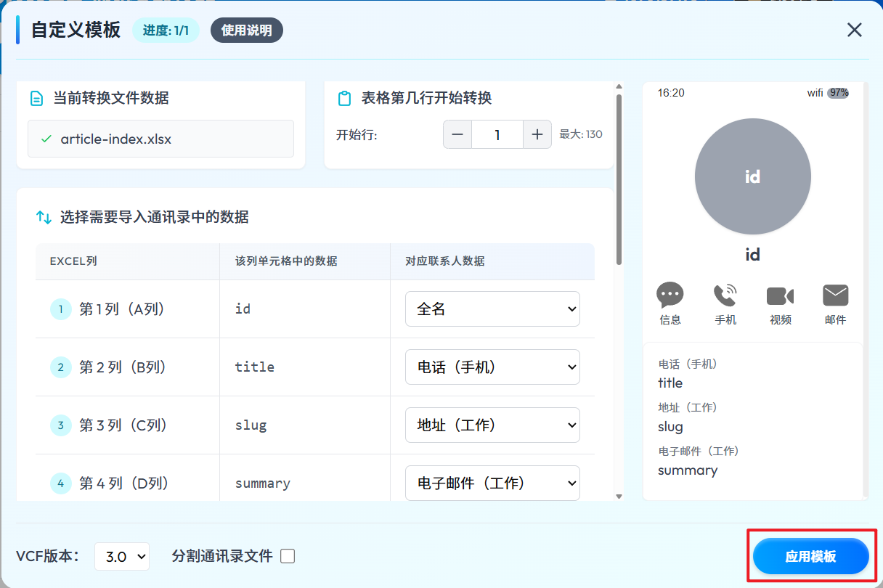Click the green checkmark beside article-index.xlsx
The width and height of the screenshot is (883, 588).
(x=46, y=139)
